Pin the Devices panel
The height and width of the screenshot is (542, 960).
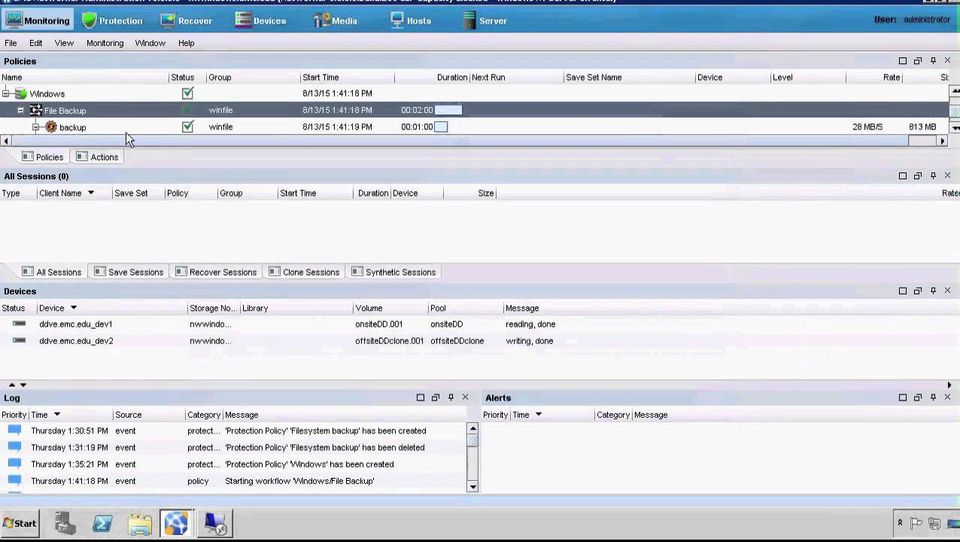point(933,291)
